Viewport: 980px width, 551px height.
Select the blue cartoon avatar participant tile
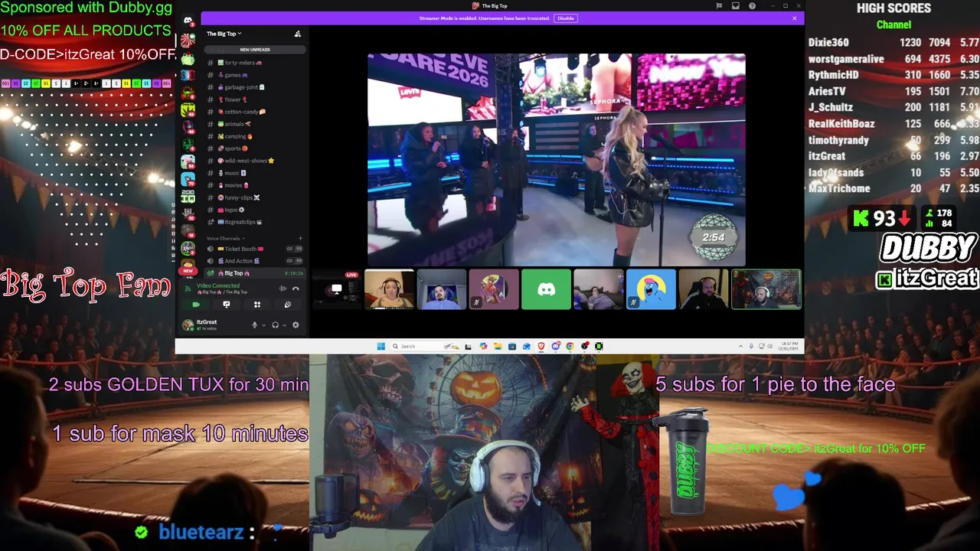point(651,289)
